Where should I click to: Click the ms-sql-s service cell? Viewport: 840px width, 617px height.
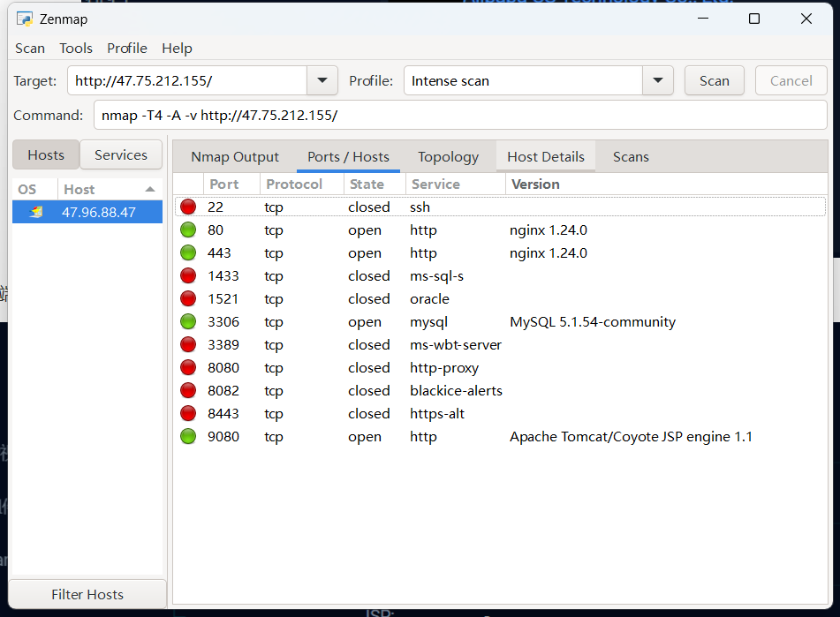(436, 276)
